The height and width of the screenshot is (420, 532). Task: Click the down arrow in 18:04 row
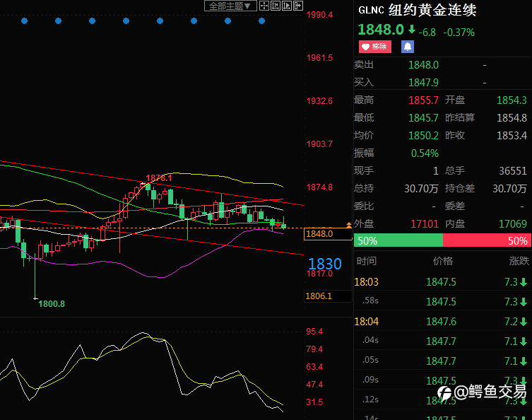point(524,322)
